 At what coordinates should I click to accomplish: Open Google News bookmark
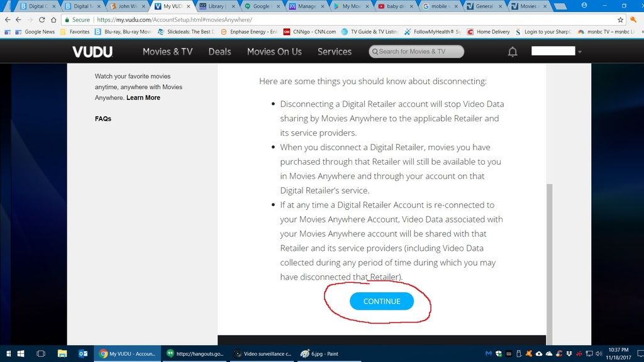(35, 31)
